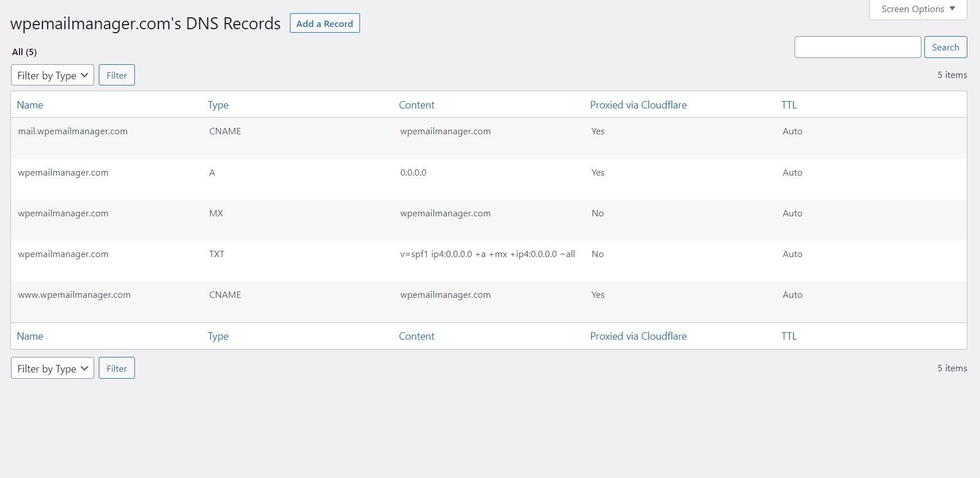Click the wpemailmanager.com's DNS Records heading
This screenshot has height=478, width=980.
click(145, 24)
